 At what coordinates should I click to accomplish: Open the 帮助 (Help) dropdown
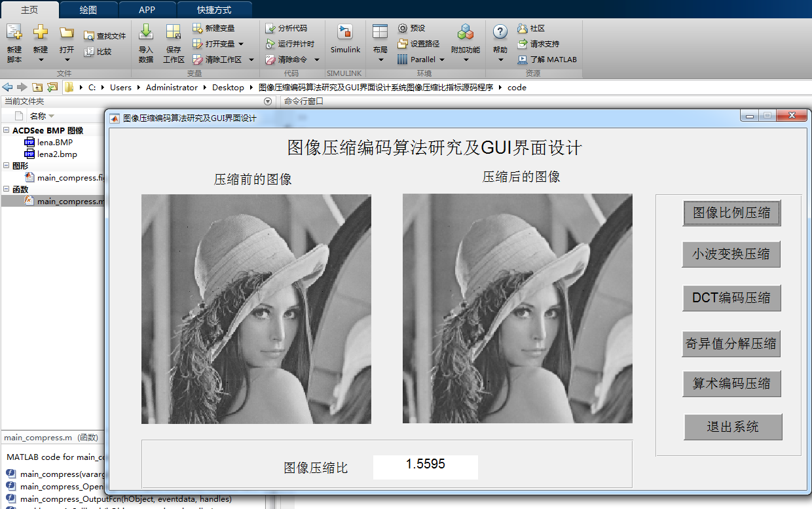tap(500, 60)
